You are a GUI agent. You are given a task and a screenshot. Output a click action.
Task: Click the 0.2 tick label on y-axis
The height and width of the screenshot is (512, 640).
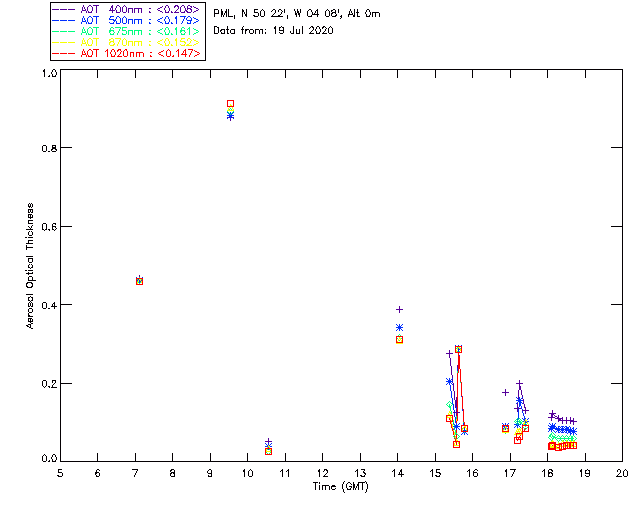pos(49,384)
